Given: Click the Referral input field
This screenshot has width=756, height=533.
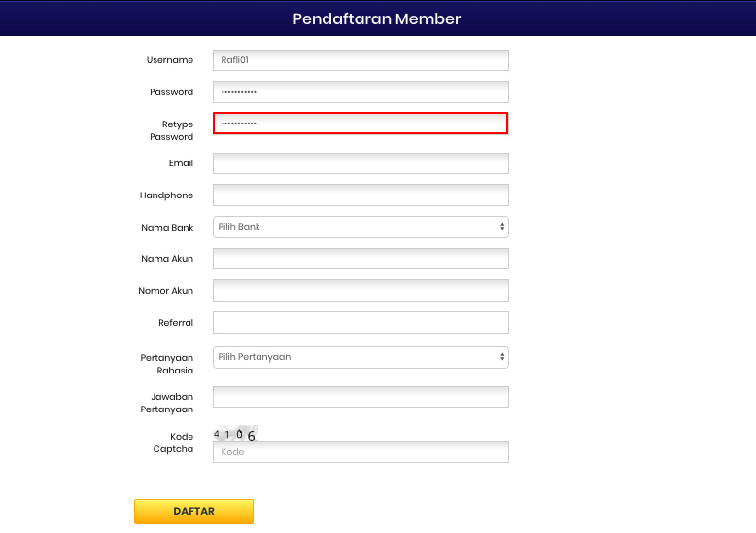Looking at the screenshot, I should (361, 323).
